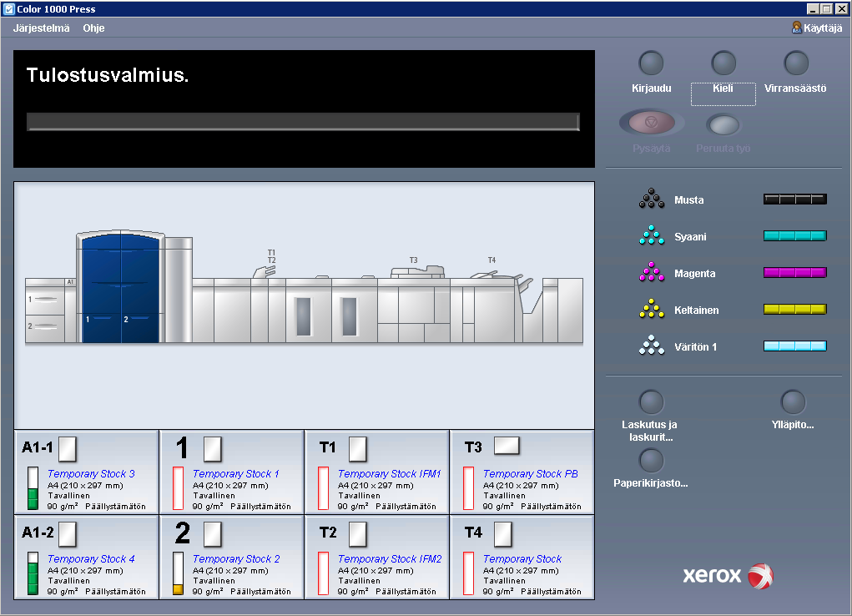The height and width of the screenshot is (616, 852).
Task: Click feeder drawer 1 in the press diagram
Action: coord(45,299)
